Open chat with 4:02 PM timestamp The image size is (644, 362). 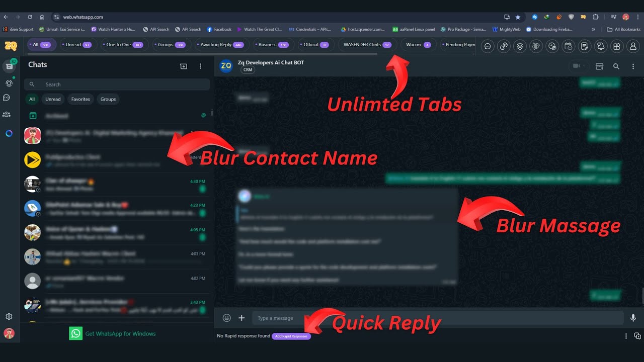coord(117,281)
